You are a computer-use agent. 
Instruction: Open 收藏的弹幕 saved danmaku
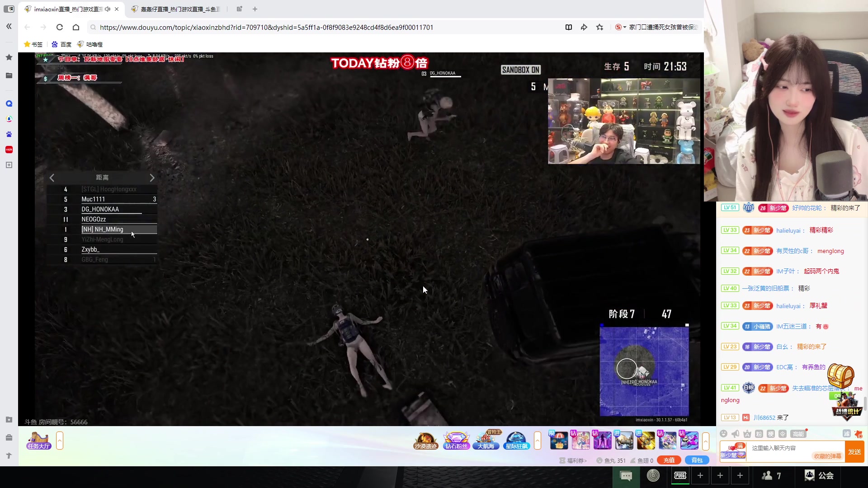click(828, 456)
